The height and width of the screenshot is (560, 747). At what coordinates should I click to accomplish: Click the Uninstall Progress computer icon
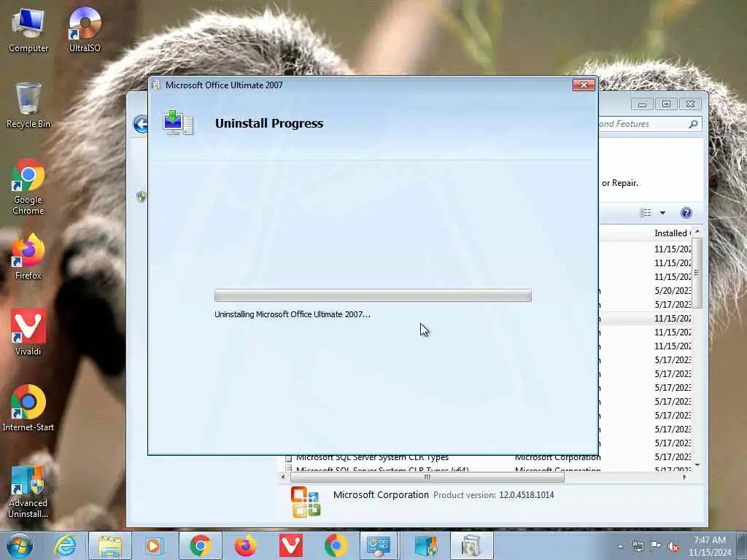click(178, 122)
